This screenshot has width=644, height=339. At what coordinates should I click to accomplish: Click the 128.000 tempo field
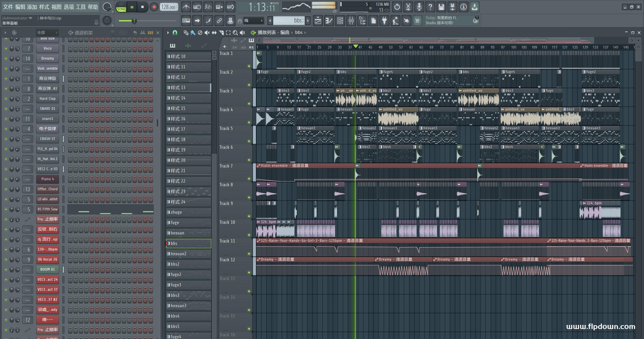[169, 7]
